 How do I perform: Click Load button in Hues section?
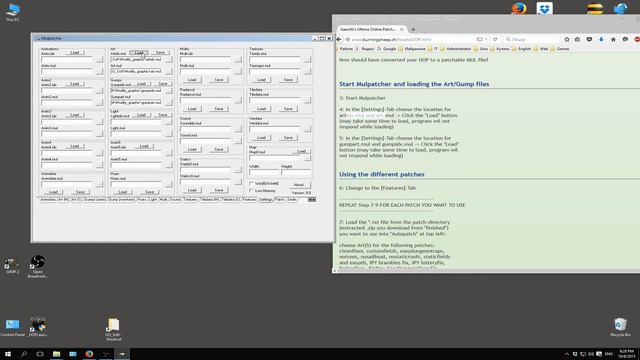(x=123, y=191)
